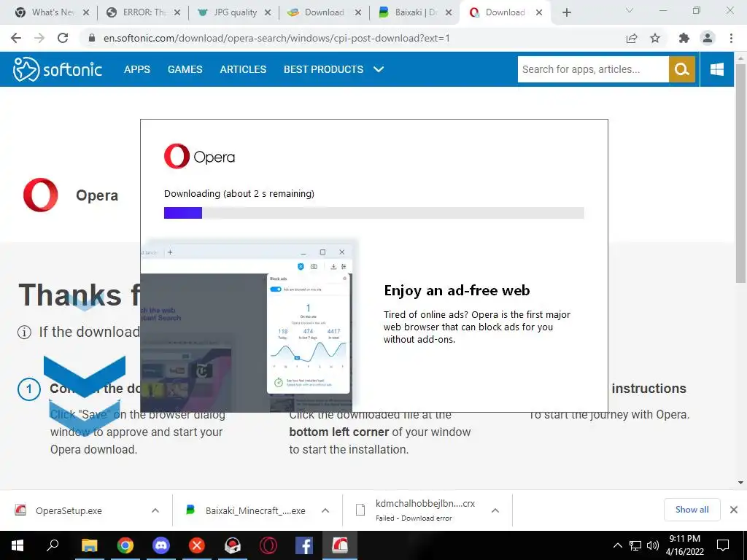Close the downloads bar

tap(734, 510)
